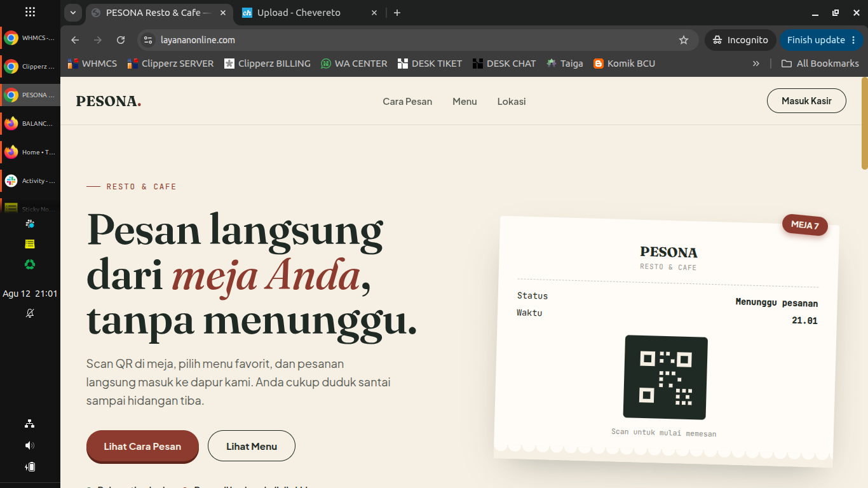Click the yellow sticky notes tray icon
The height and width of the screenshot is (488, 868).
click(x=30, y=244)
